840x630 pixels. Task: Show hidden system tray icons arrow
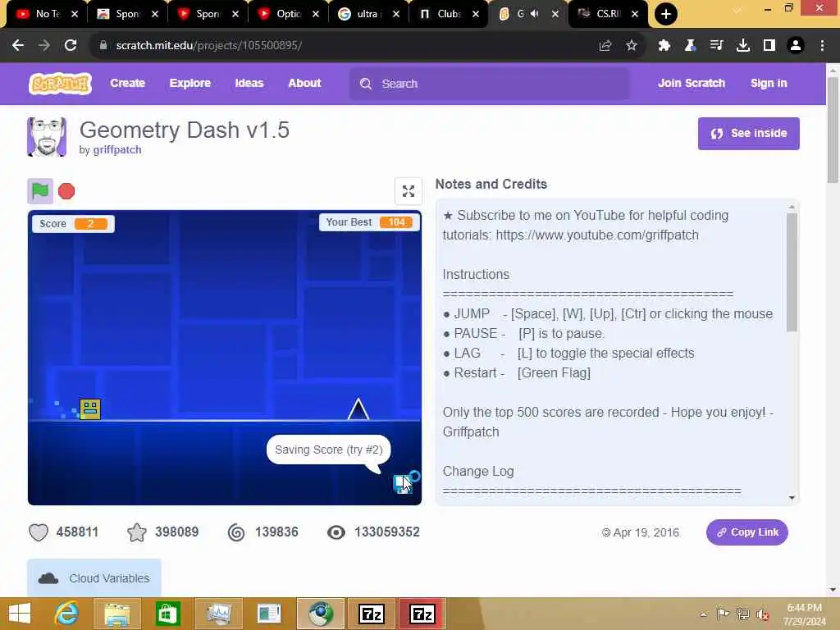tap(703, 614)
